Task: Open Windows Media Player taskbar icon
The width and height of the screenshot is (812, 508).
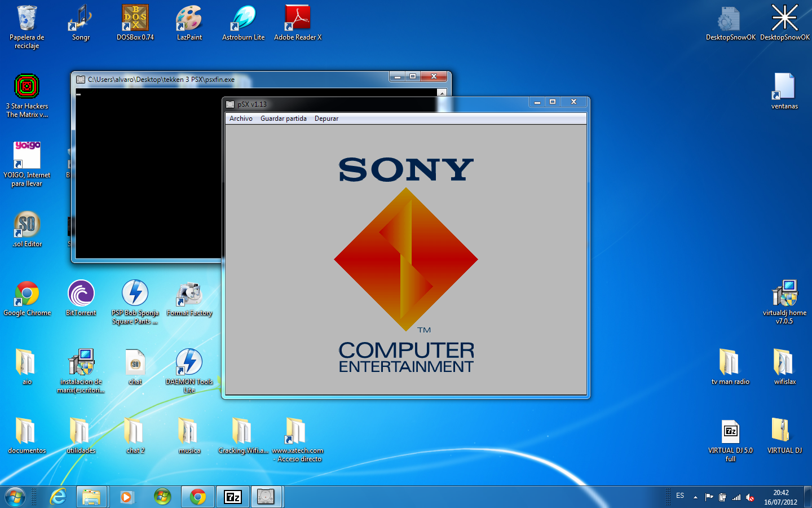Action: tap(126, 497)
